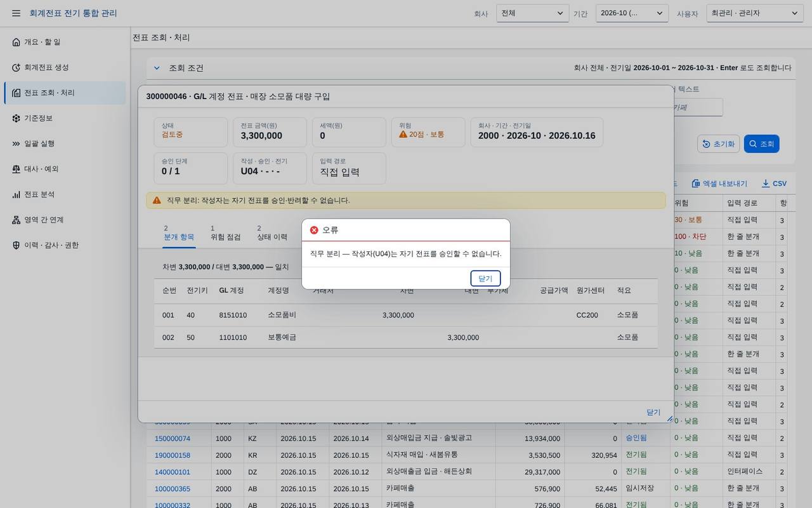Click the 텍스트 search input field
Image resolution: width=812 pixels, height=508 pixels.
click(697, 107)
